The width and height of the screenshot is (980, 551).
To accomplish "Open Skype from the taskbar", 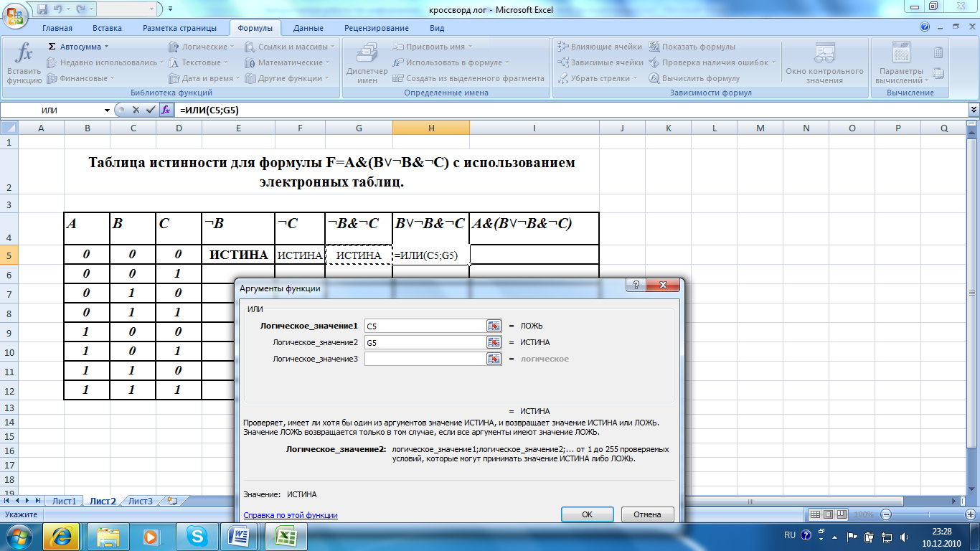I will tap(196, 536).
